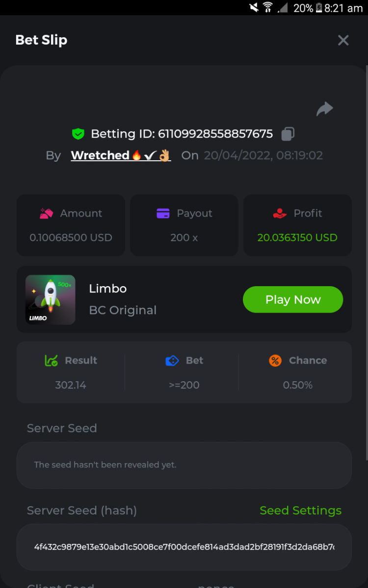The image size is (368, 588).
Task: Click the Bet Slip scrollbar
Action: (x=366, y=265)
